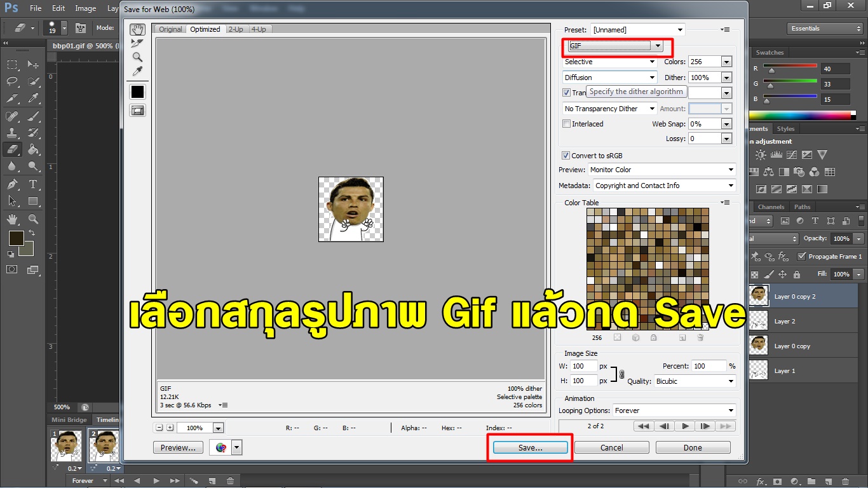The height and width of the screenshot is (488, 868).
Task: Select the Brush tool in Photoshop toolbar
Action: click(33, 116)
